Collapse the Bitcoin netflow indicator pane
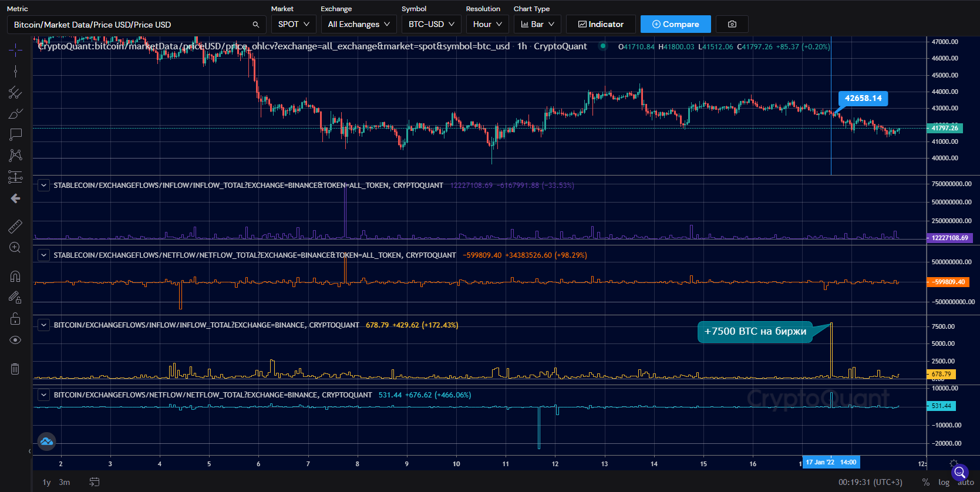 [43, 395]
